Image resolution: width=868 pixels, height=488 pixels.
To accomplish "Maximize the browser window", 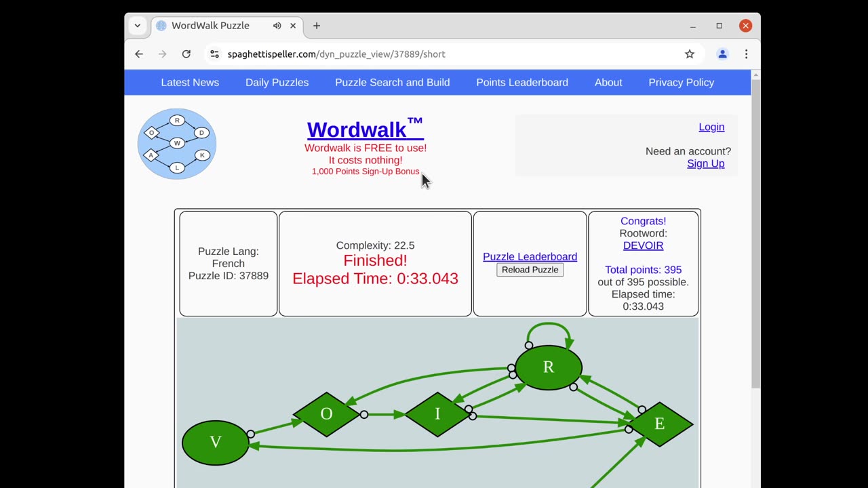I will 719,26.
